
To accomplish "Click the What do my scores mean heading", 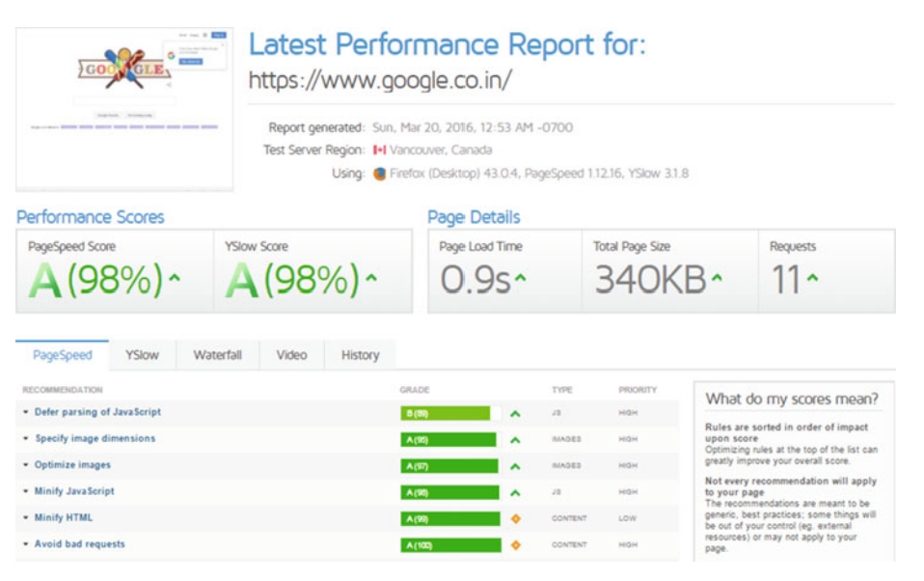I will 792,400.
